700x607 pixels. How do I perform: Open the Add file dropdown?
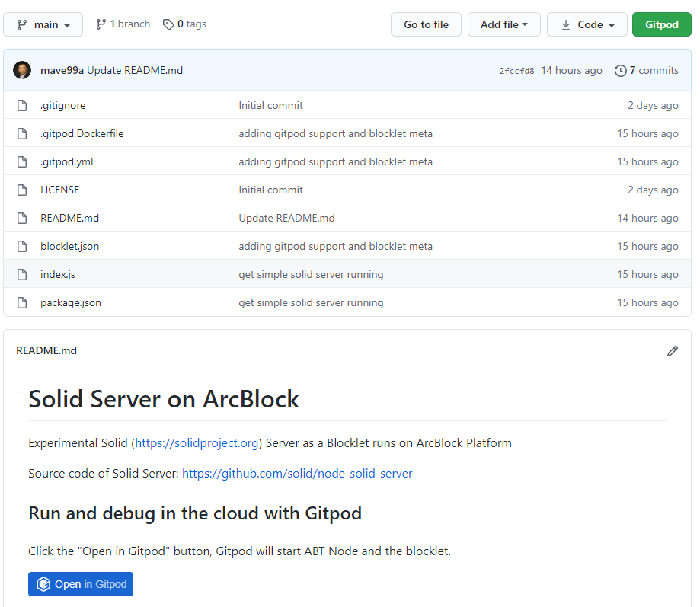click(x=503, y=24)
